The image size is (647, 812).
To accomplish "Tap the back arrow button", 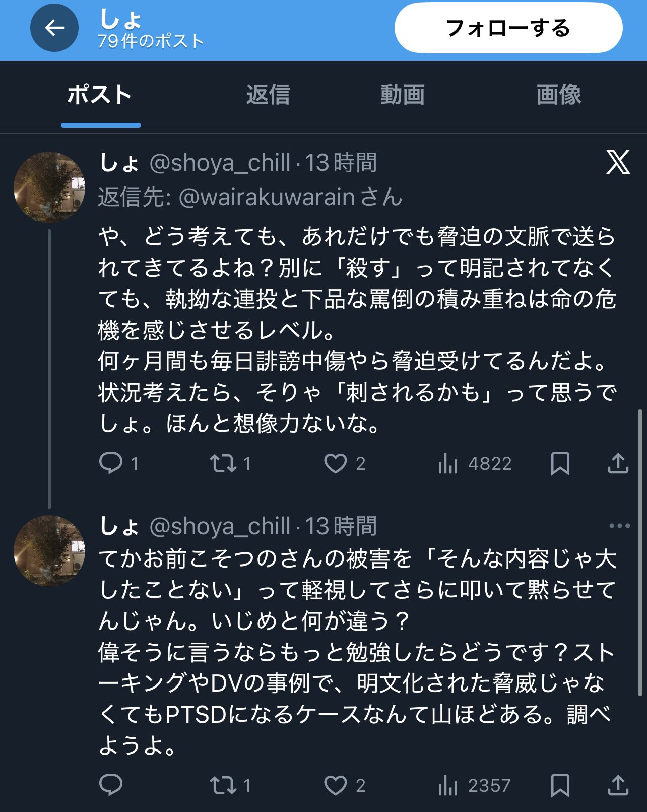I will tap(54, 28).
